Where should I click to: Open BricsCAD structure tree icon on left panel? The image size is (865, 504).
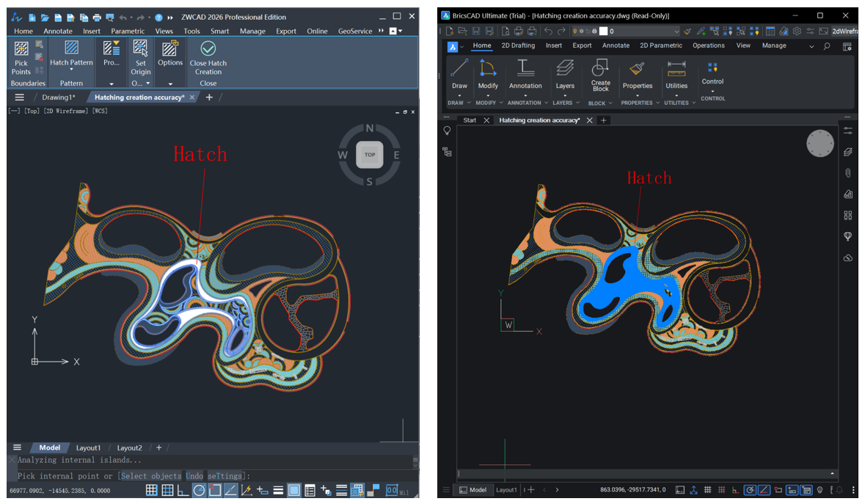coord(447,152)
